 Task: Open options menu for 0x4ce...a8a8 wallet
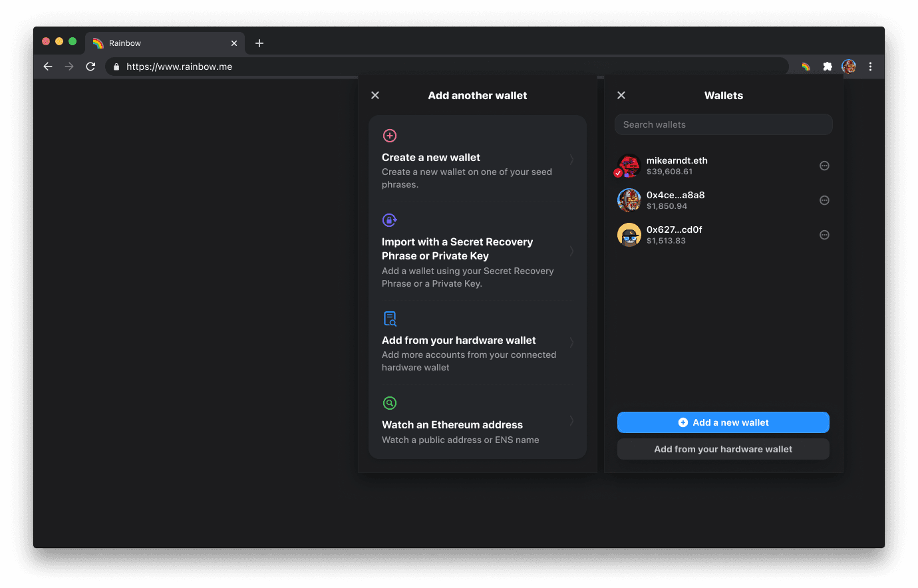point(824,200)
